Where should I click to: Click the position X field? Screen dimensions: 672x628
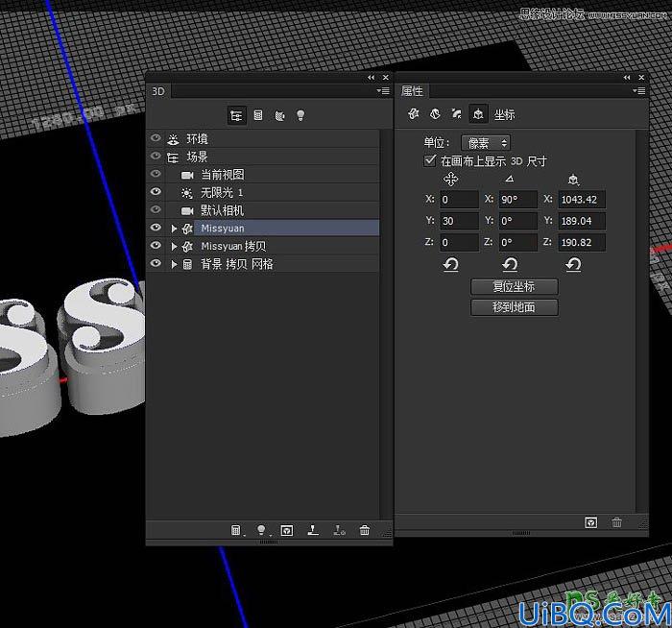pos(459,200)
